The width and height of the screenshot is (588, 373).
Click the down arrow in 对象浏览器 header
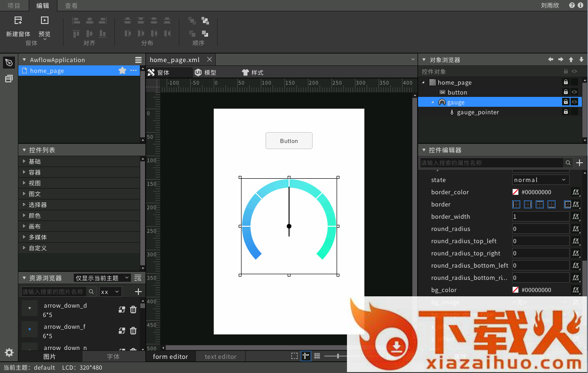581,60
